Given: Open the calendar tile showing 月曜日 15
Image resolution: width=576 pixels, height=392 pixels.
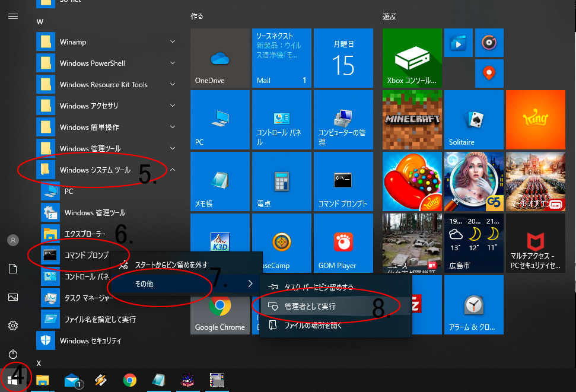Looking at the screenshot, I should (x=343, y=58).
